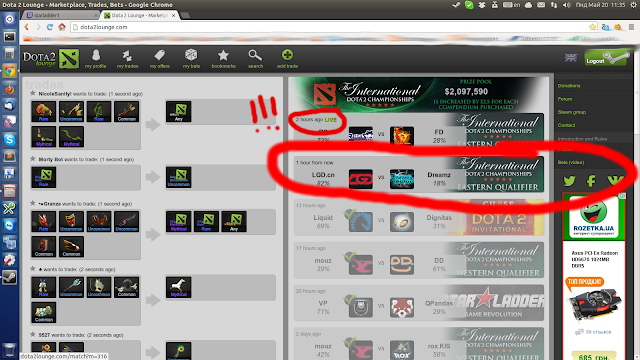This screenshot has height=360, width=640.
Task: Click the Mythical horse item wanted
Action: 178,287
